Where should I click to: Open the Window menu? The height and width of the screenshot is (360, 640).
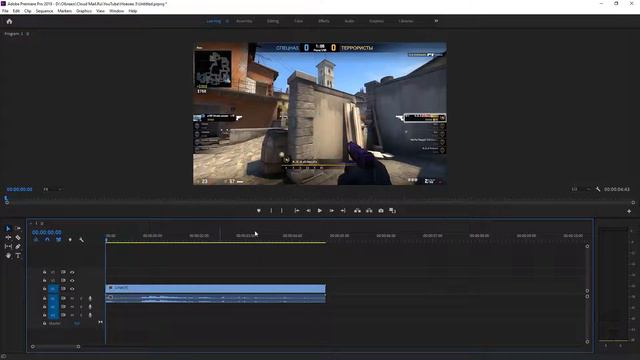116,11
